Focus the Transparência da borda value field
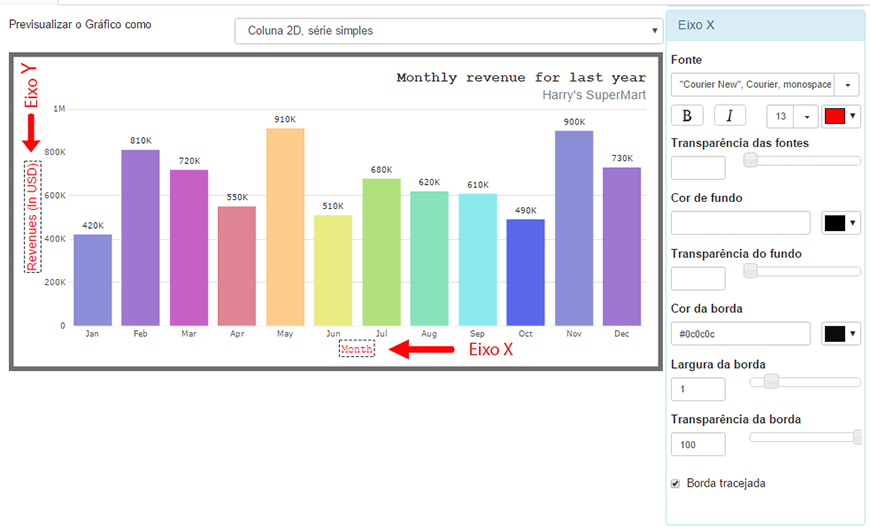 698,444
